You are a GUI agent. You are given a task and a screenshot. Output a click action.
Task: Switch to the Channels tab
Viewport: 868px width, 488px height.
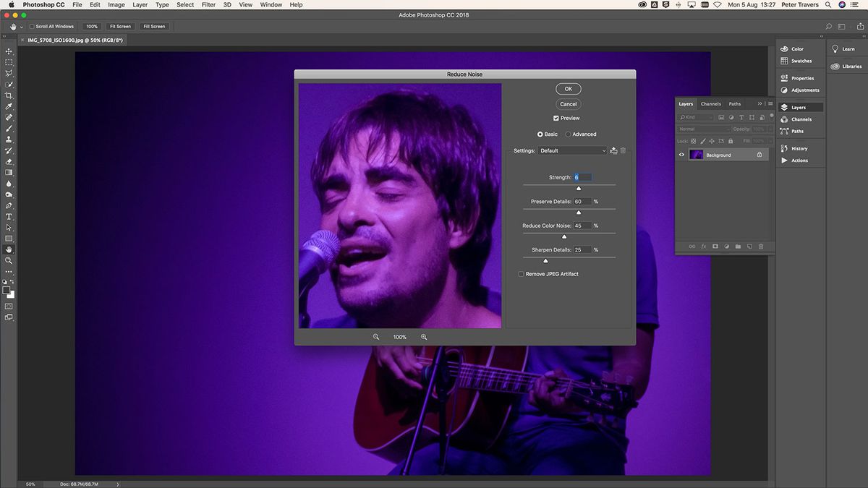(x=710, y=104)
